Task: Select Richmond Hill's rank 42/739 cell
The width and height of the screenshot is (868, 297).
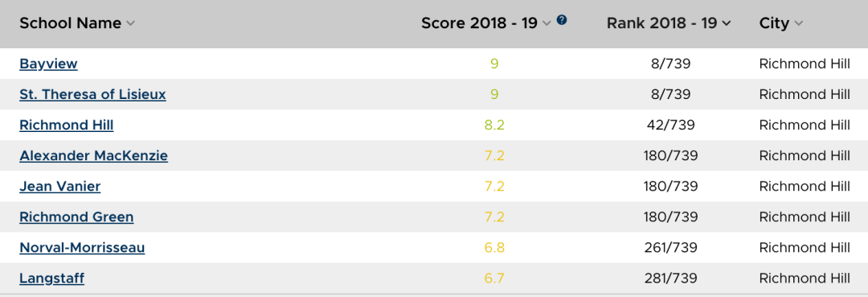Action: pyautogui.click(x=671, y=126)
